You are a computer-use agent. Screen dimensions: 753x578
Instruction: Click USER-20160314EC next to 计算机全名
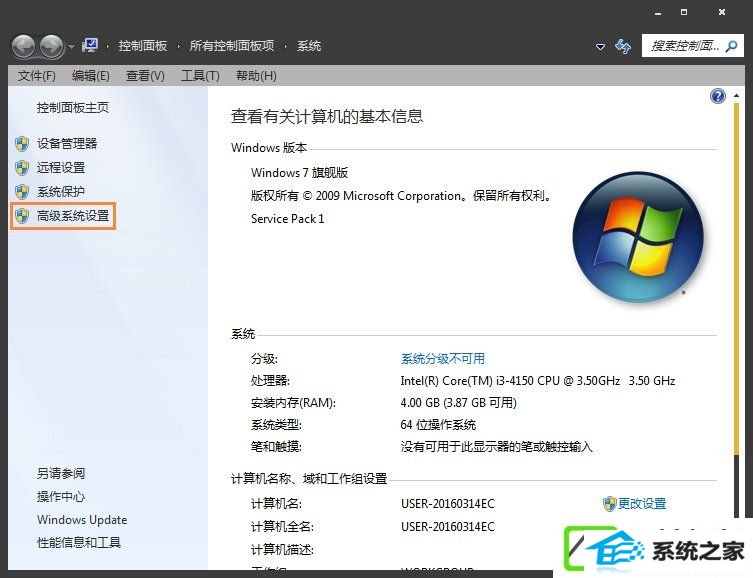click(448, 527)
